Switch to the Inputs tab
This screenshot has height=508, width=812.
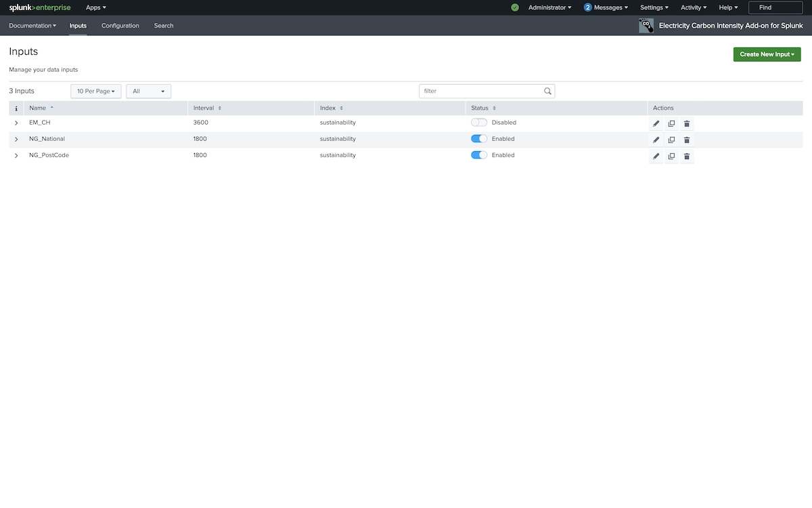click(78, 26)
